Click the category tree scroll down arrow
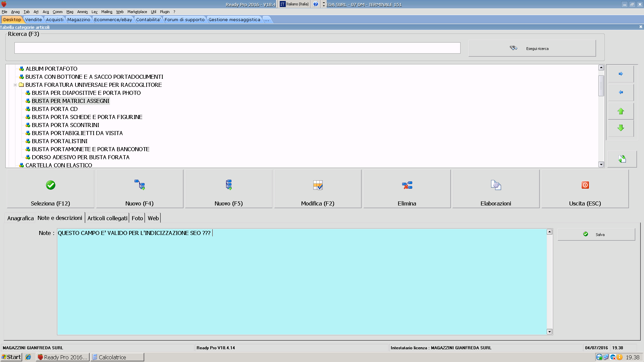Screen dimensions: 644x362 click(601, 165)
